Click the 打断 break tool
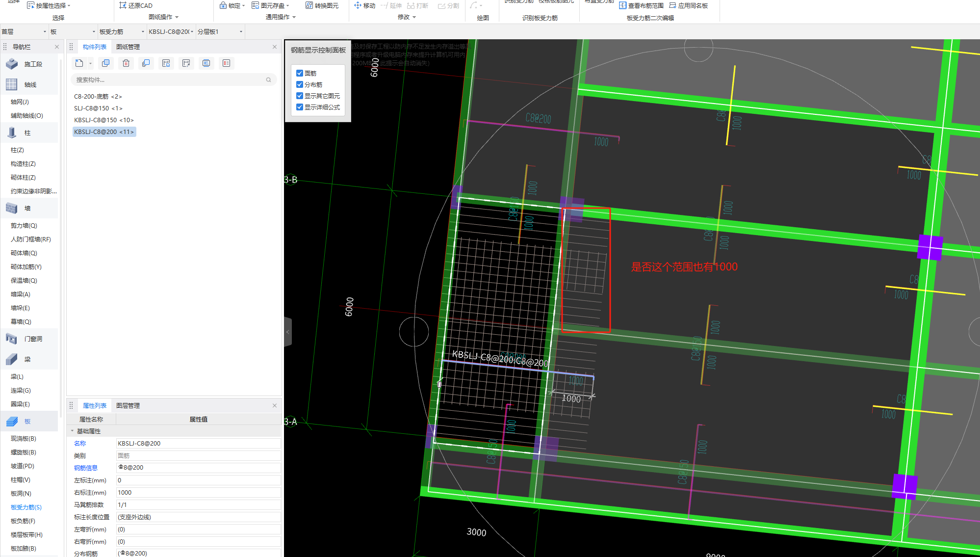Screen dimensions: 980x557 click(x=417, y=5)
